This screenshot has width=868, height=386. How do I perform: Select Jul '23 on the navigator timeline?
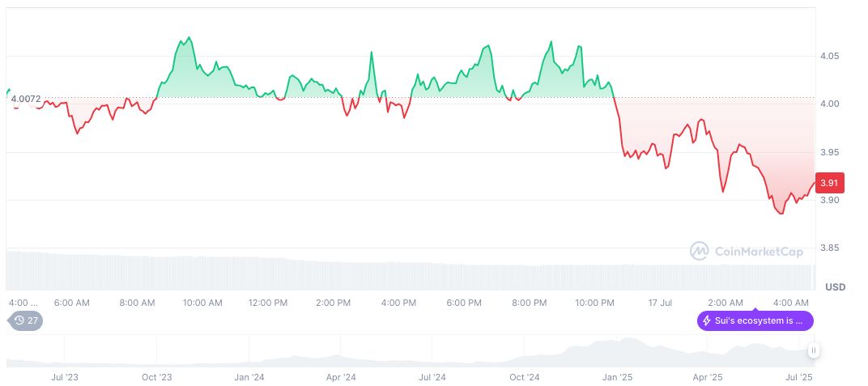pos(64,377)
